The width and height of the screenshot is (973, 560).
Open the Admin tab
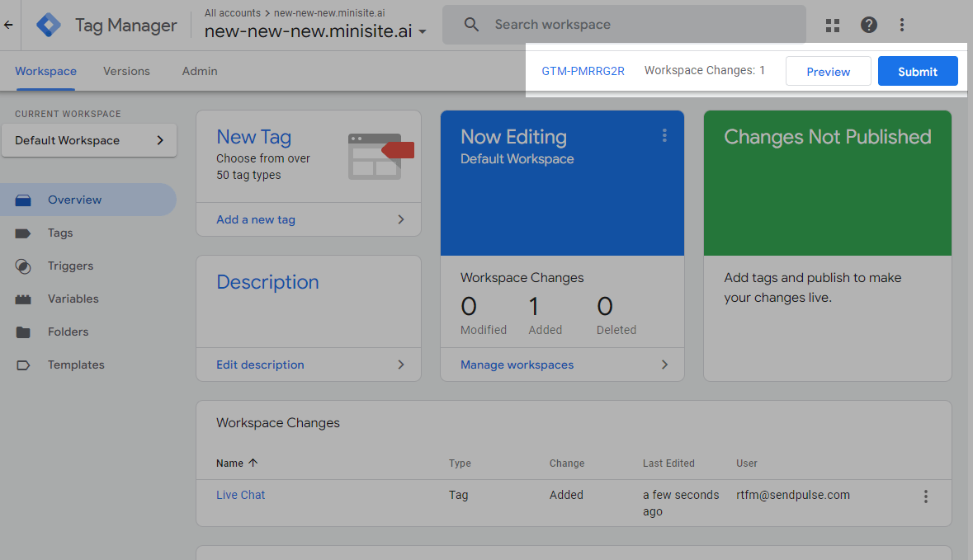[199, 71]
